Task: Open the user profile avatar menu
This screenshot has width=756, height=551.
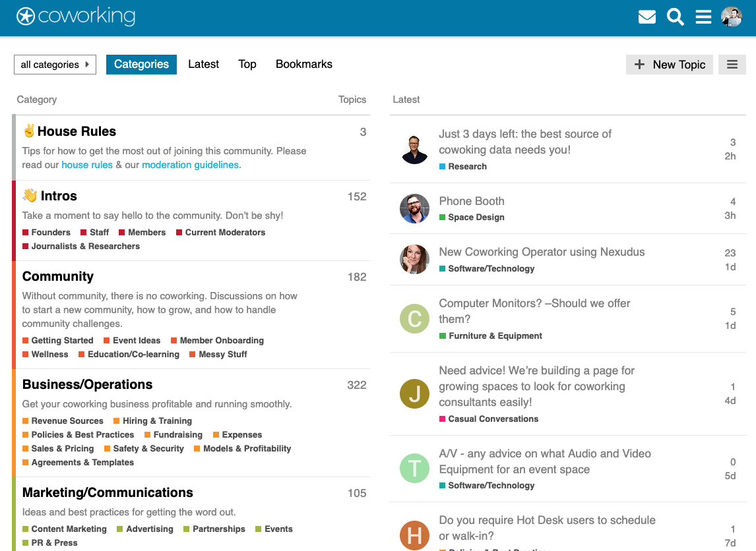Action: pos(732,17)
